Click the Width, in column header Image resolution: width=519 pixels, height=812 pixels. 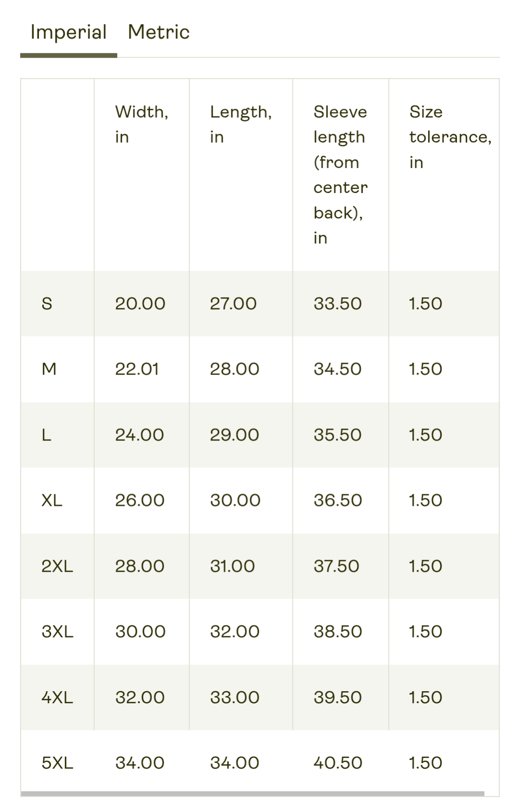click(142, 124)
